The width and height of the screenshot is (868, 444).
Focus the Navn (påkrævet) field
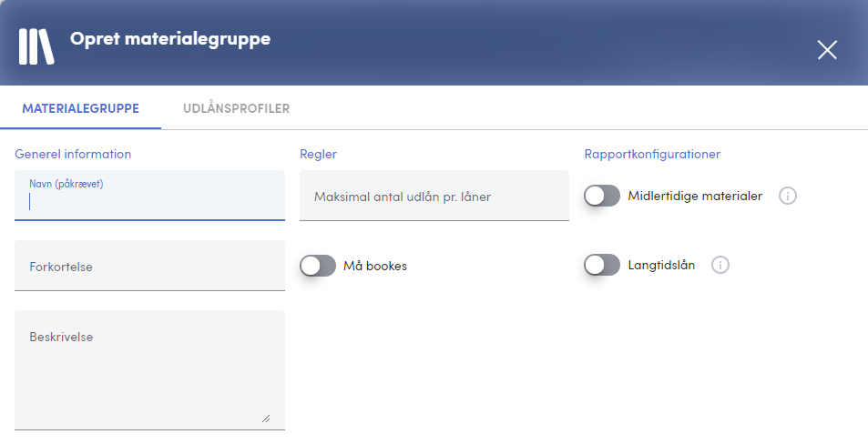149,196
